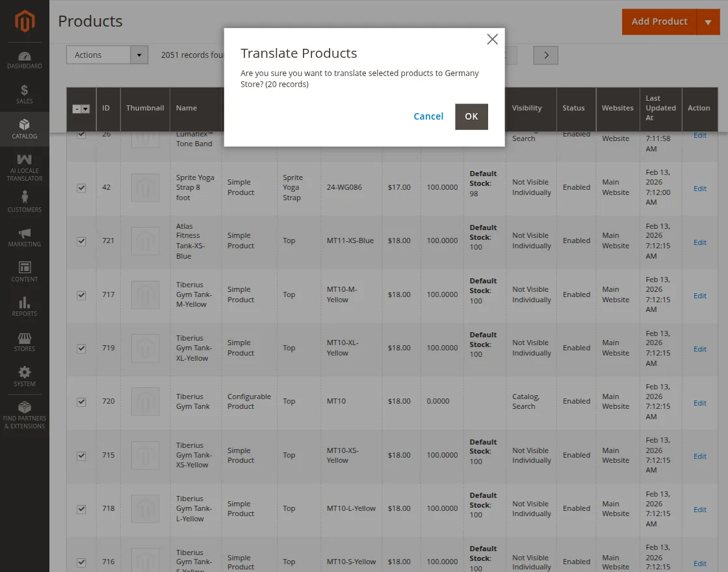Edit Sprite Yoga Strap 8 foot
Screen dimensions: 728x572
click(699, 188)
